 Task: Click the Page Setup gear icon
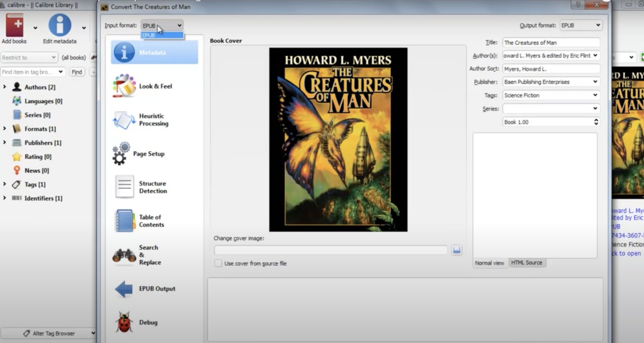pos(121,154)
